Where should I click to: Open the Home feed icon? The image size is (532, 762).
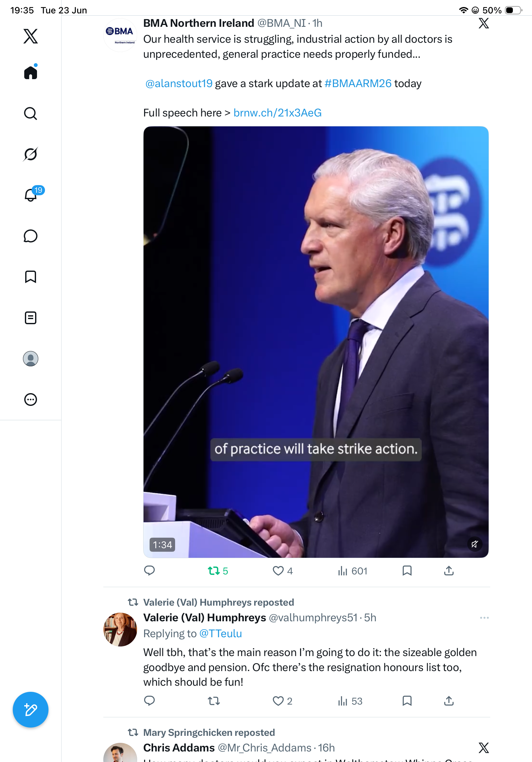(x=31, y=72)
